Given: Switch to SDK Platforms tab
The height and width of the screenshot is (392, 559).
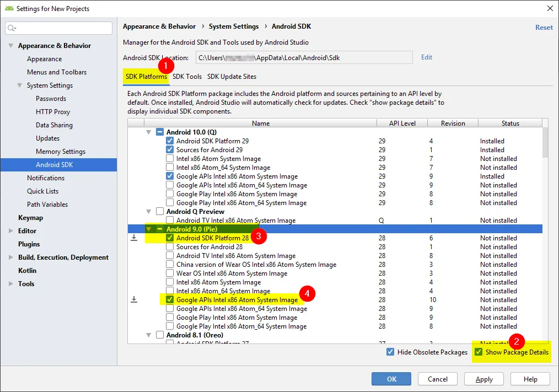Looking at the screenshot, I should click(x=146, y=77).
